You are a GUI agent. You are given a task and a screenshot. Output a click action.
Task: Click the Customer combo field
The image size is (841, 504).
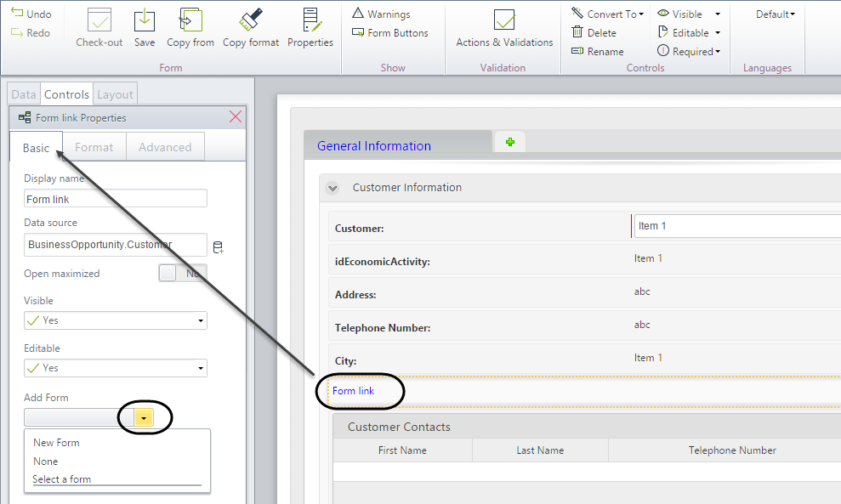click(737, 226)
